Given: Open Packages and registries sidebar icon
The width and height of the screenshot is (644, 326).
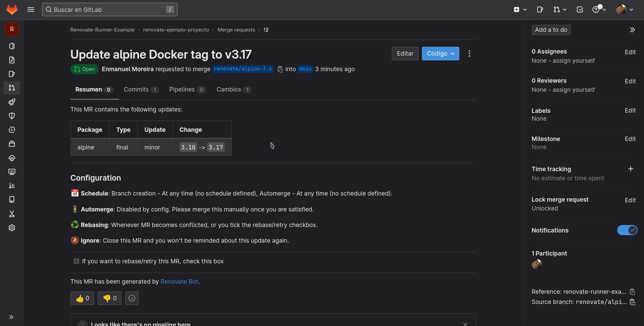Looking at the screenshot, I should pyautogui.click(x=12, y=144).
